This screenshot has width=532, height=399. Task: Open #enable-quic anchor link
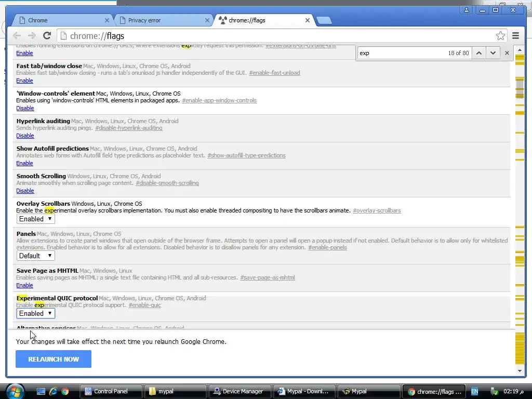pyautogui.click(x=144, y=305)
